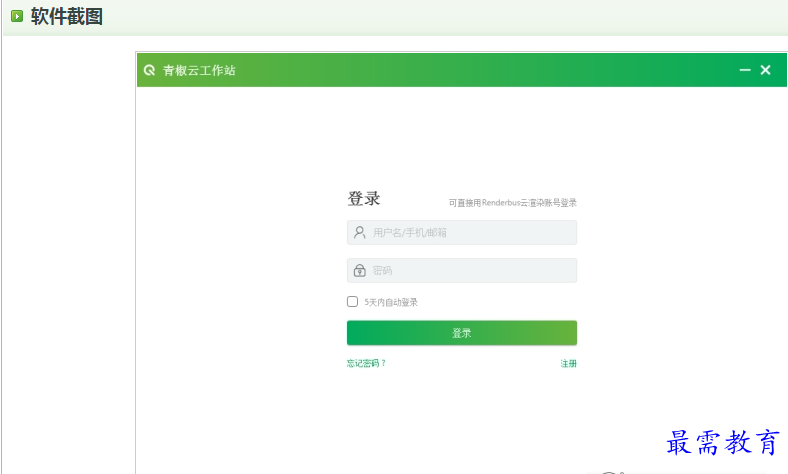Click the lock icon in password field

(x=359, y=270)
